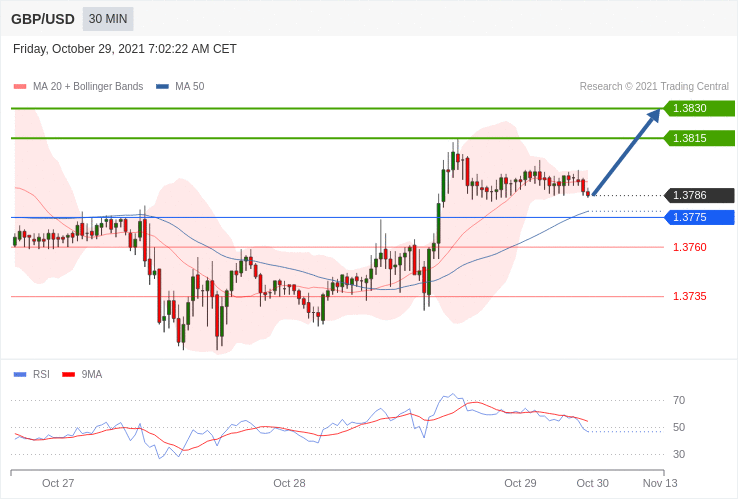Click the chart timestamp Friday, October 29

125,49
